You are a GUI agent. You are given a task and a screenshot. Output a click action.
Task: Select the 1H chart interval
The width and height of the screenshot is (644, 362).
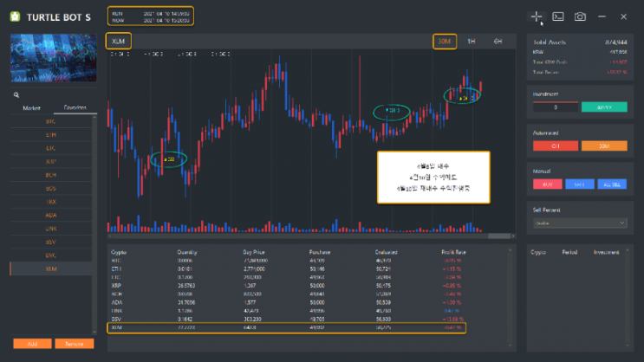point(472,42)
